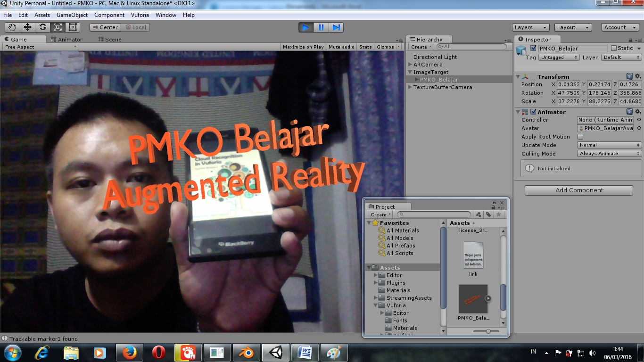The width and height of the screenshot is (644, 362).
Task: Click the save search star icon
Action: tap(498, 214)
